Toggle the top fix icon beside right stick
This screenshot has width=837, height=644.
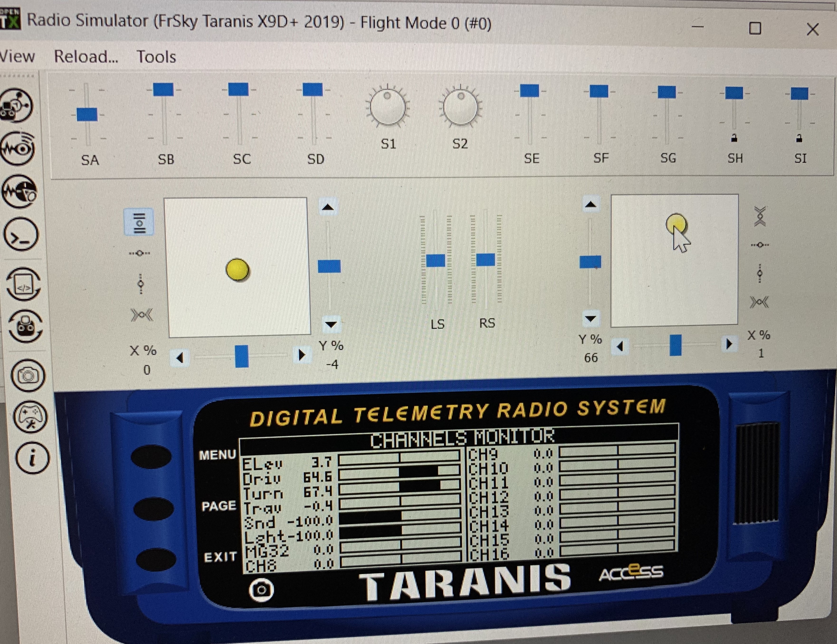(x=760, y=217)
